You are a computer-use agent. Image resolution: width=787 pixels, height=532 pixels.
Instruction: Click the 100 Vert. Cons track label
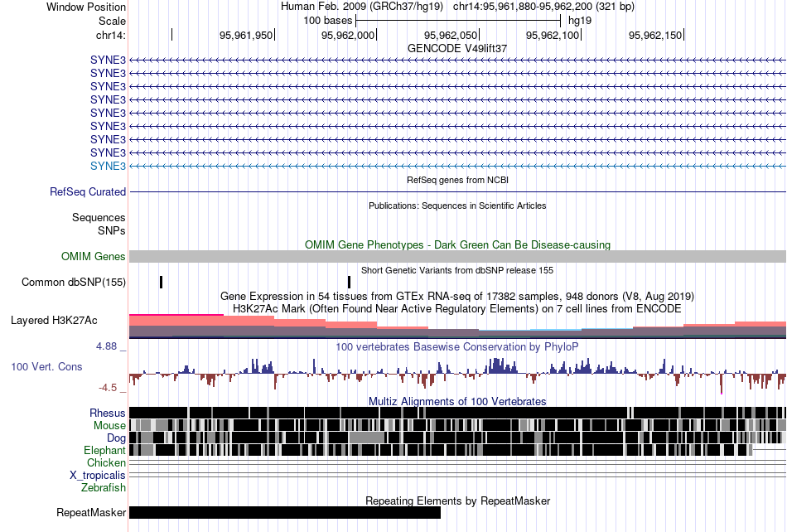[x=46, y=367]
